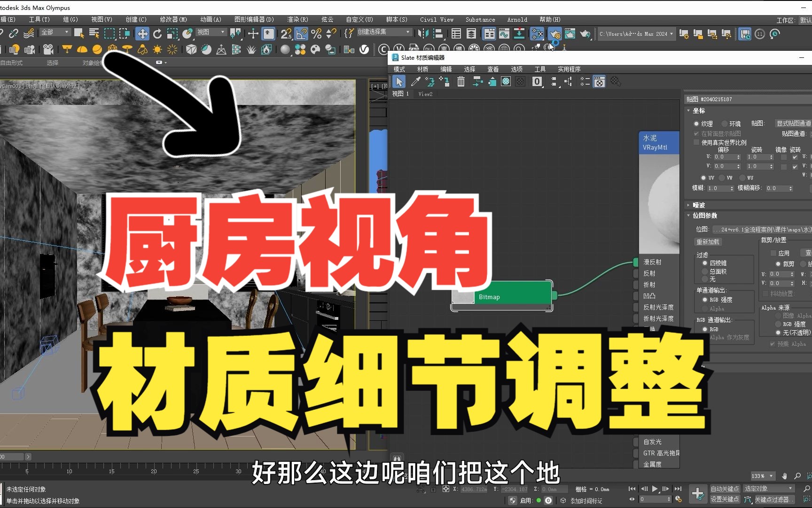
Task: Click Delete Selected trash icon in Slate editor
Action: click(x=461, y=82)
